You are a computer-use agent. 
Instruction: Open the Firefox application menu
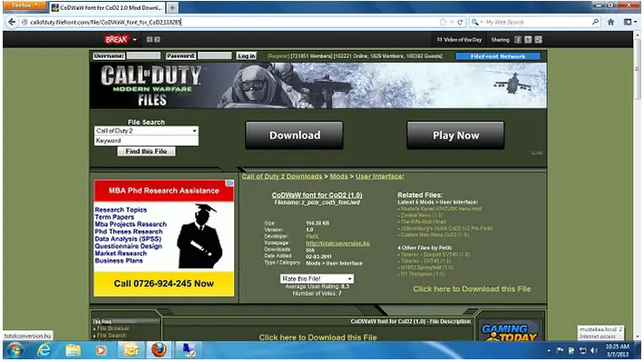pos(24,5)
